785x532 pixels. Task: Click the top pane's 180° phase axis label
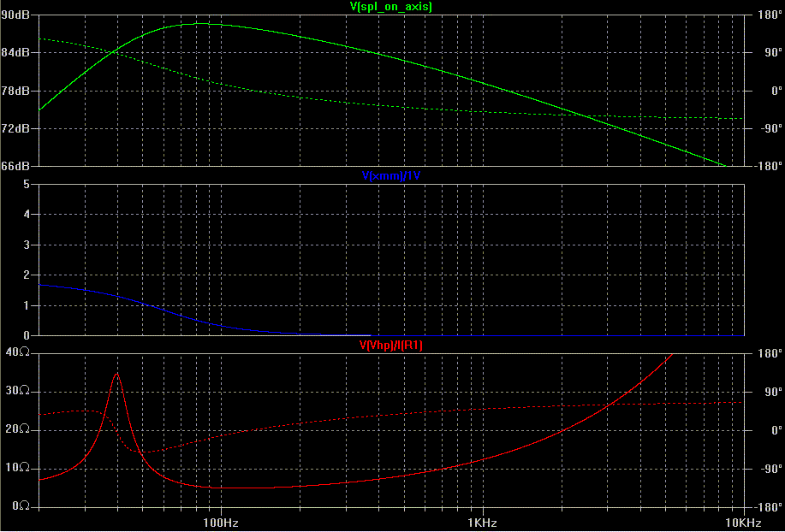(x=765, y=15)
